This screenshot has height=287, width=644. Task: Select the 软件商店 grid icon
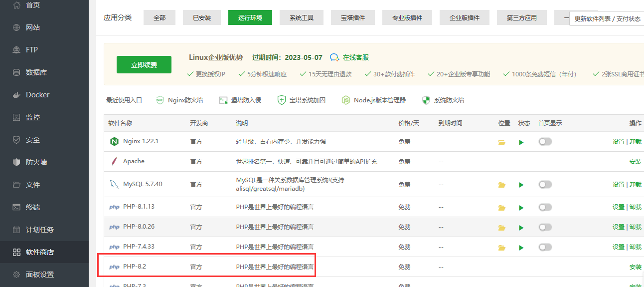[x=16, y=252]
